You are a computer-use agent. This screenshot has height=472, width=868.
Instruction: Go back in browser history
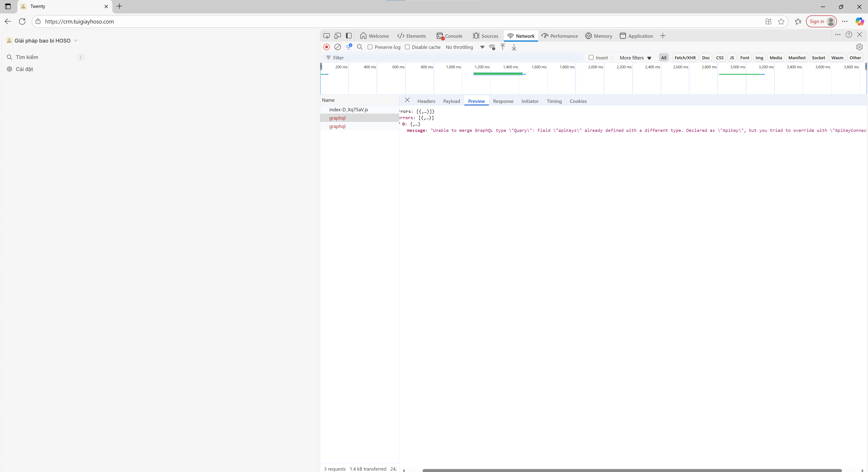pyautogui.click(x=8, y=21)
